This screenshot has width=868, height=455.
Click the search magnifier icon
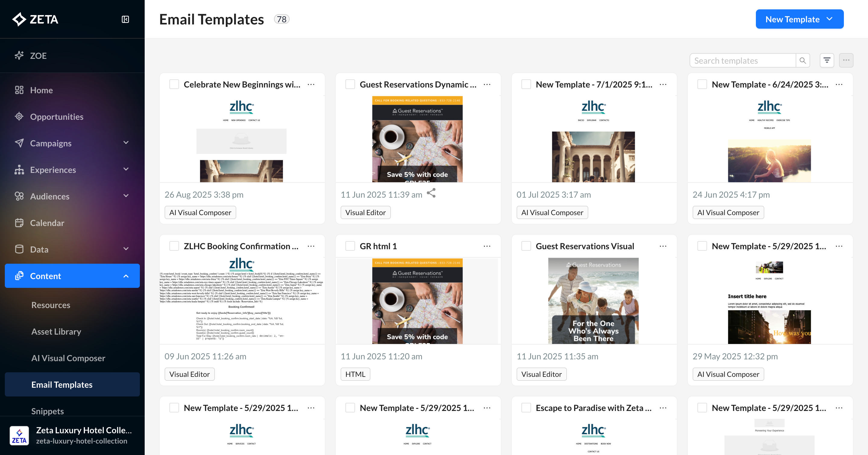point(803,61)
